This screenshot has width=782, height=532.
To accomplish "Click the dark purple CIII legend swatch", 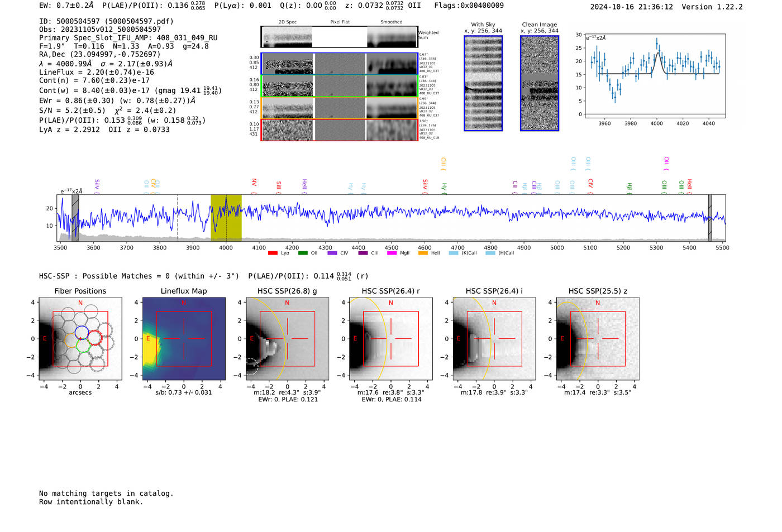I will [x=363, y=253].
